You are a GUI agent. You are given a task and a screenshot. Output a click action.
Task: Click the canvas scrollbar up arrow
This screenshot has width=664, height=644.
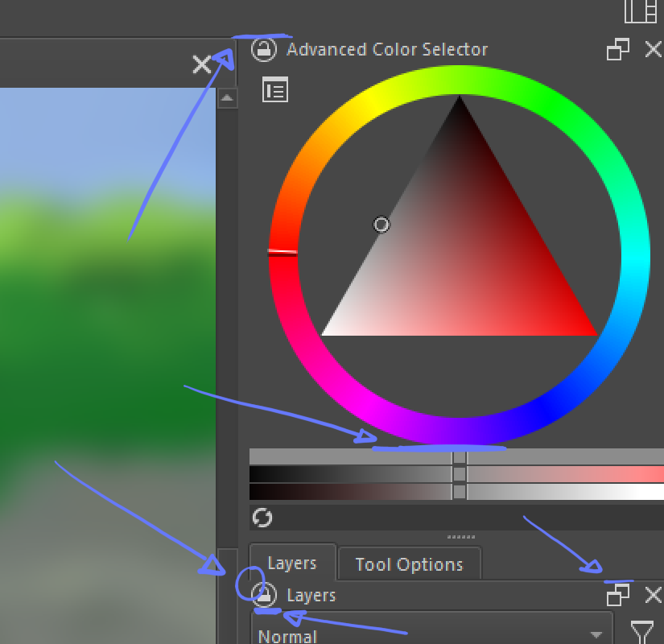pyautogui.click(x=227, y=98)
